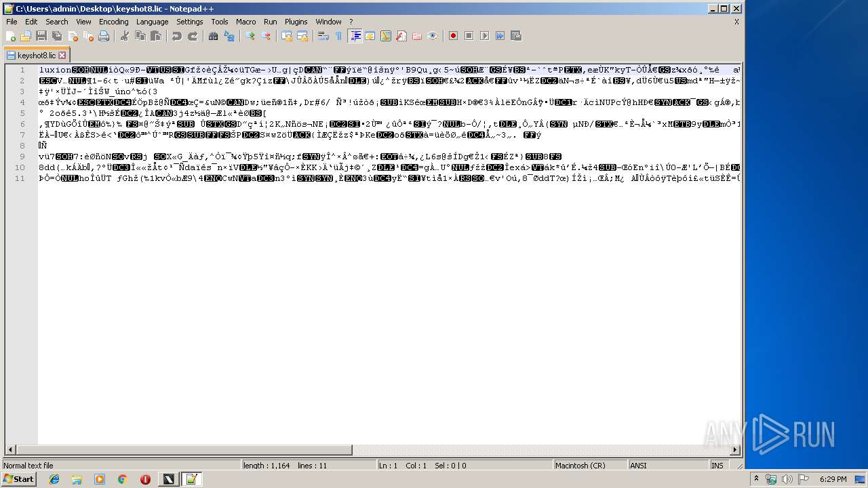Show the Document Map panel
This screenshot has height=488, width=868.
(386, 36)
